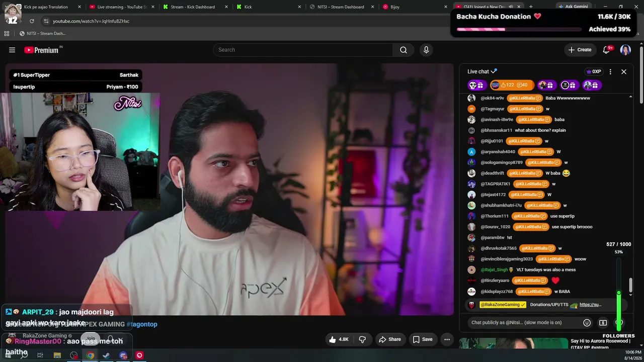644x362 pixels.
Task: Focus the YouTube search box
Action: click(303, 50)
